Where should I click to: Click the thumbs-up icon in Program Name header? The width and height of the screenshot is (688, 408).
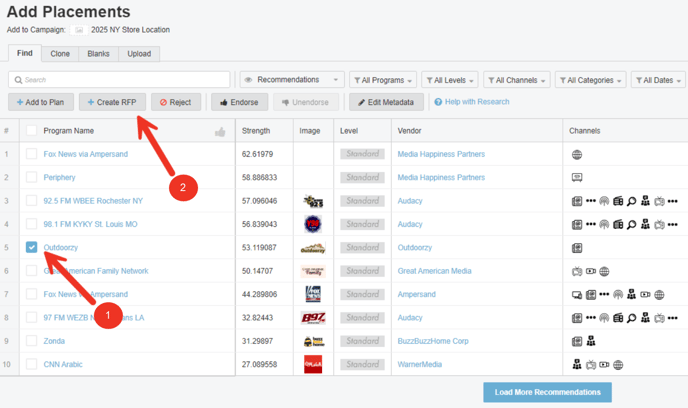(220, 132)
